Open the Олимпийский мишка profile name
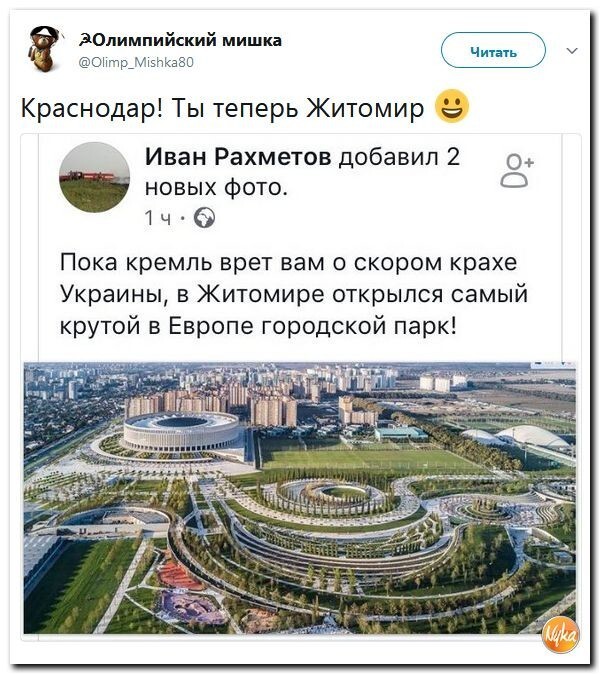 tap(181, 40)
